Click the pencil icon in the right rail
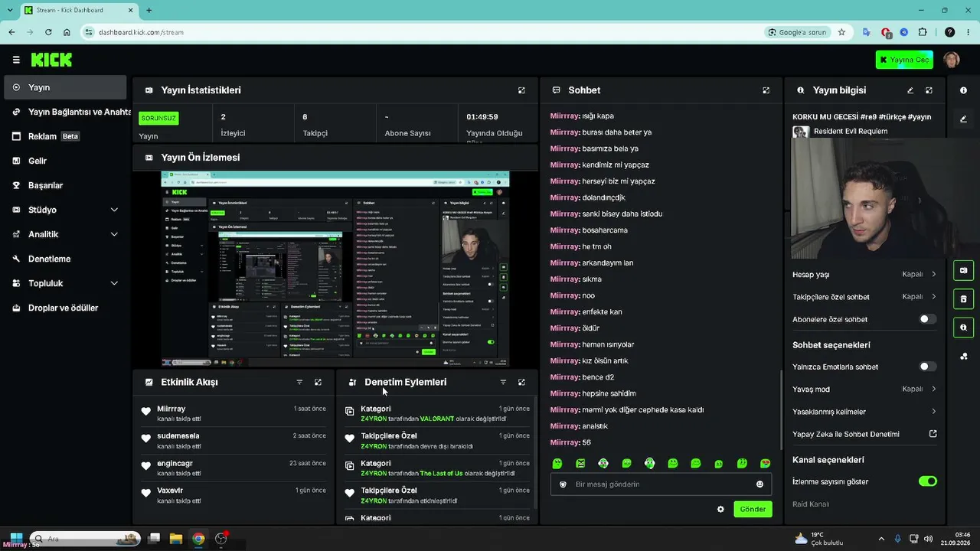The image size is (980, 551). [963, 119]
